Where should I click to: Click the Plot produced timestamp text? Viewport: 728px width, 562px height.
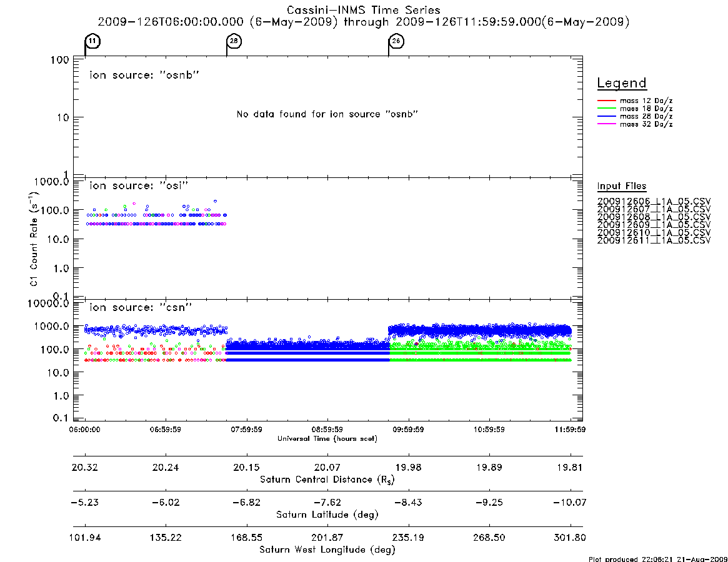tap(658, 559)
